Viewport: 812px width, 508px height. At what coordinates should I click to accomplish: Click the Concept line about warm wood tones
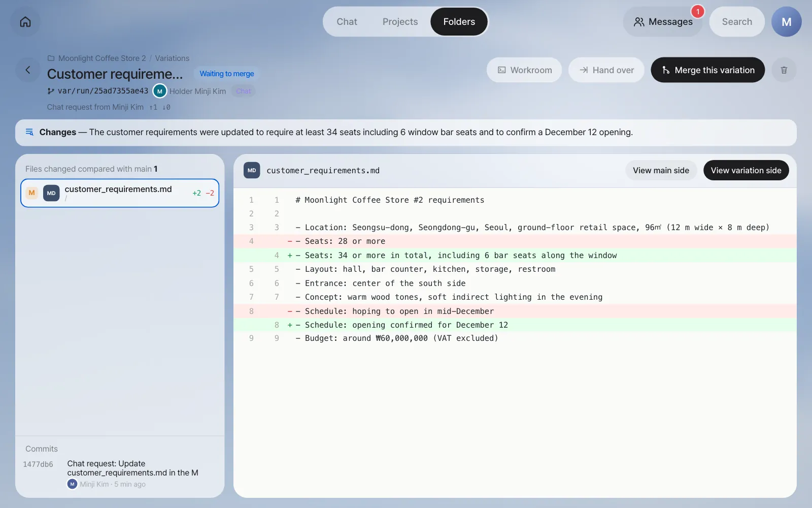515,297
